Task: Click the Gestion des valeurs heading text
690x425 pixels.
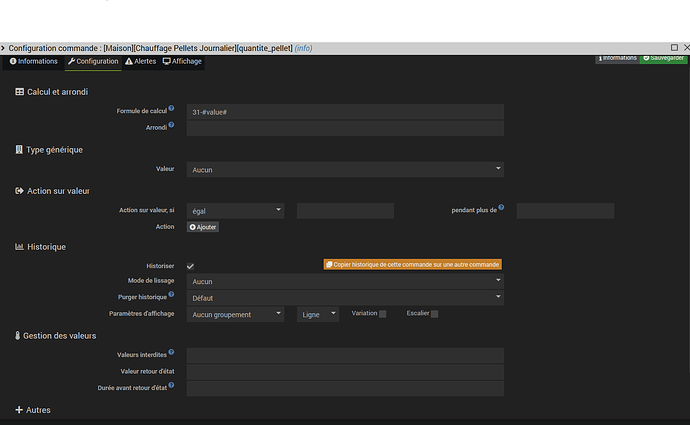Action: point(59,336)
